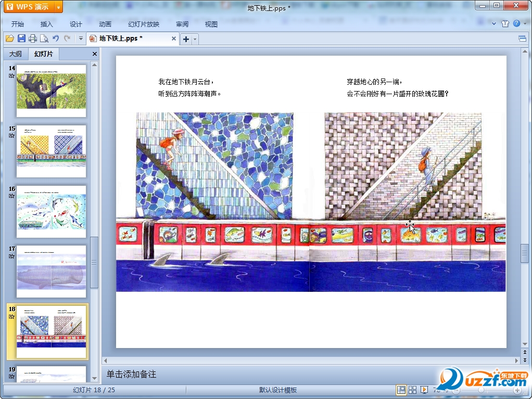
Task: Redo the last undone action
Action: click(x=67, y=38)
